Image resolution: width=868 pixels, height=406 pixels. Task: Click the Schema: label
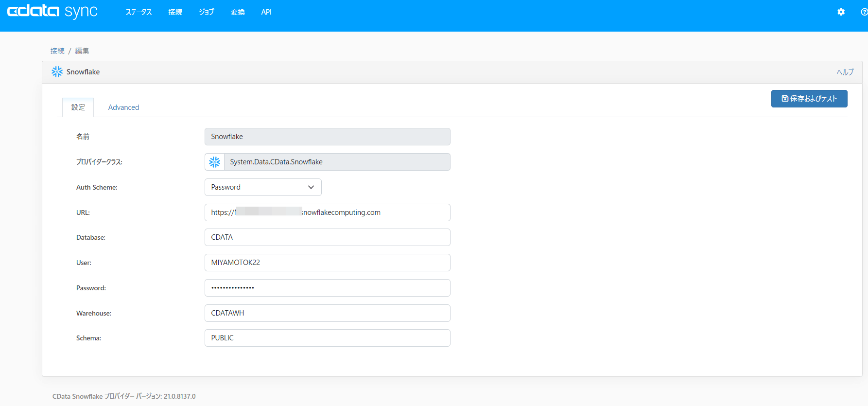coord(88,338)
